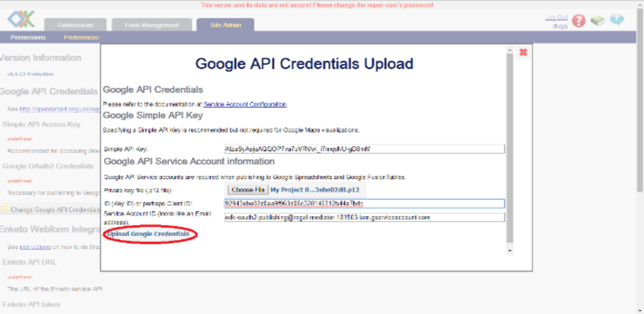Open the Service Account Configuration link
The width and height of the screenshot is (644, 314).
click(x=245, y=104)
